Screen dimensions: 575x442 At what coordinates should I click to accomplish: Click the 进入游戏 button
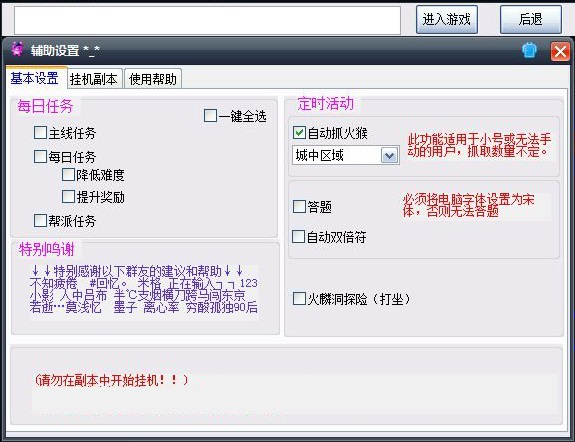[447, 19]
